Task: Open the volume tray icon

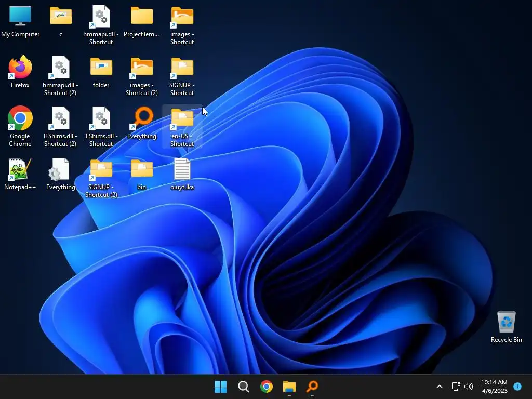Action: click(469, 387)
